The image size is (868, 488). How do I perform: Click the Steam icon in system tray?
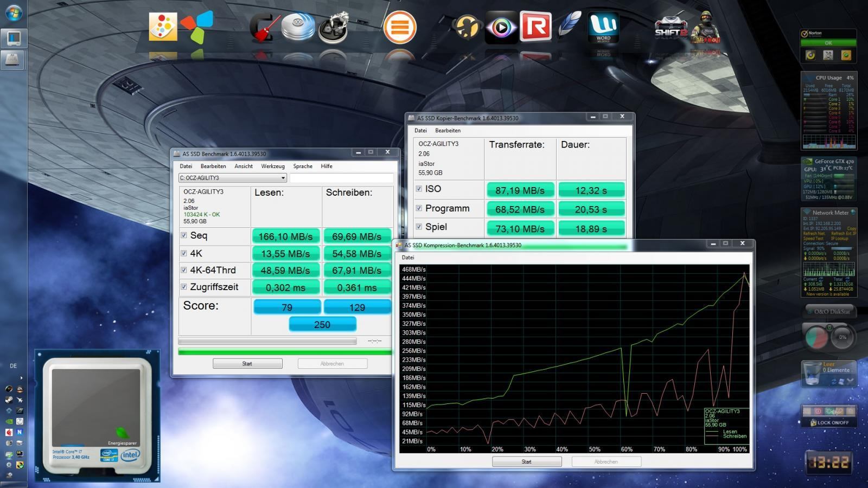point(9,400)
